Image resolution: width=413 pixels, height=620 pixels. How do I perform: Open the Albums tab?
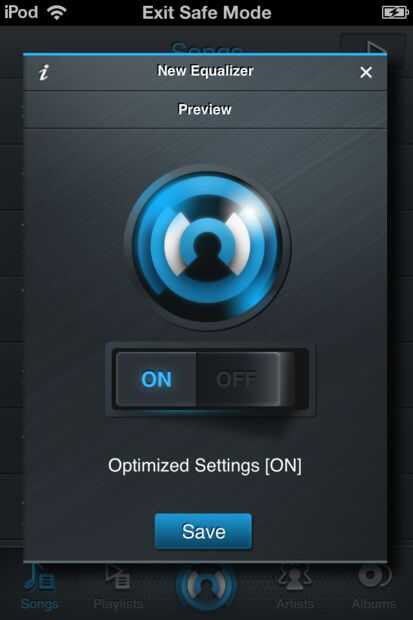point(373,588)
